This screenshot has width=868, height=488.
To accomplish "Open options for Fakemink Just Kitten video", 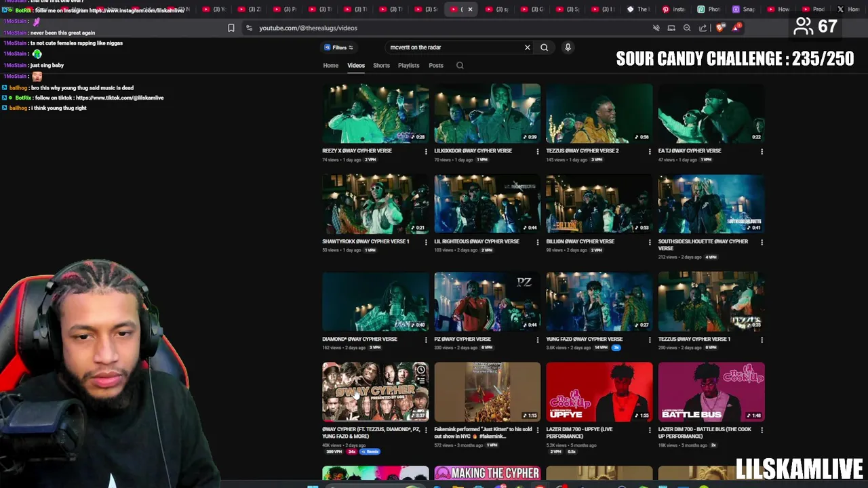I will [538, 430].
